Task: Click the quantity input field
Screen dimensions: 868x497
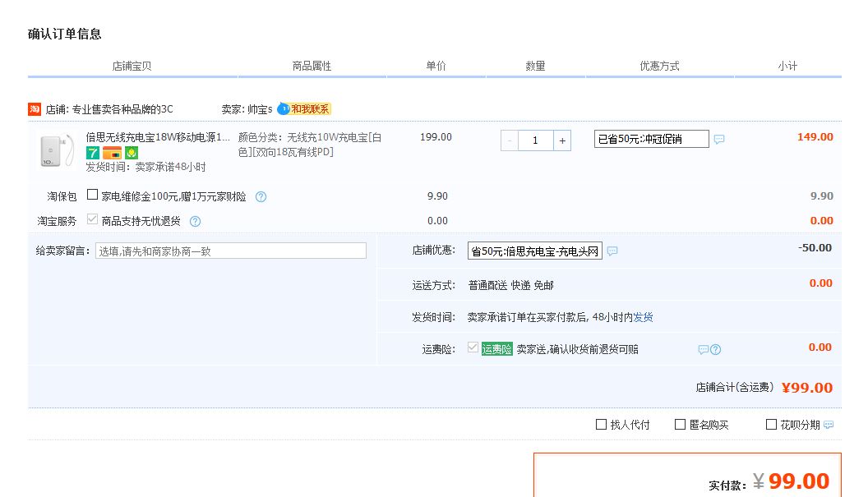Action: tap(536, 140)
